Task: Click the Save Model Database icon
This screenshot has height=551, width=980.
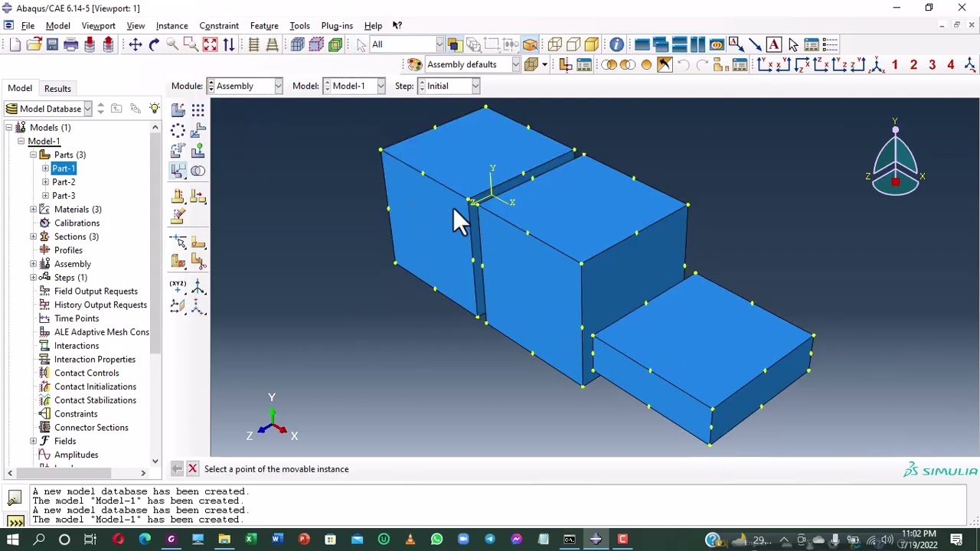Action: click(x=52, y=44)
